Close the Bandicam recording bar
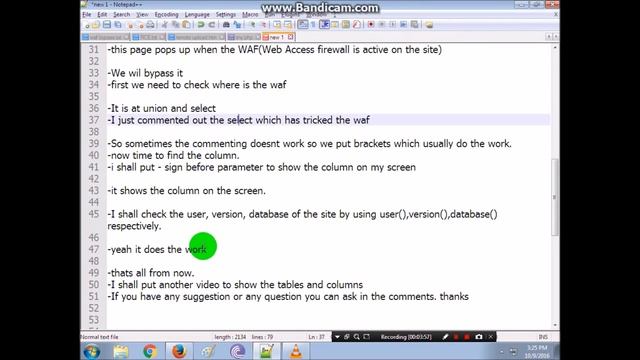Image resolution: width=640 pixels, height=360 pixels. 491,337
